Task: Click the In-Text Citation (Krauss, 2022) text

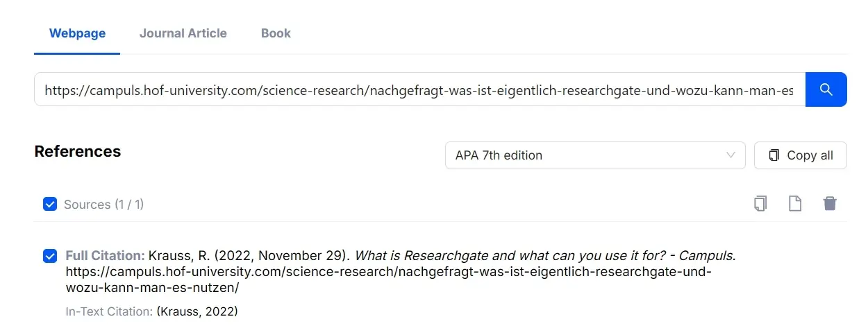Action: (x=197, y=311)
